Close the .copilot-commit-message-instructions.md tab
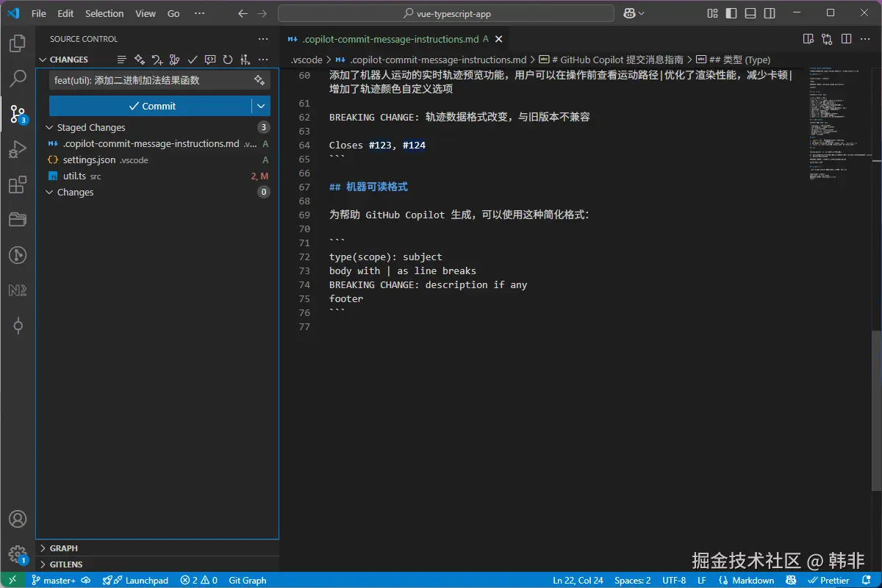The height and width of the screenshot is (588, 882). 498,39
